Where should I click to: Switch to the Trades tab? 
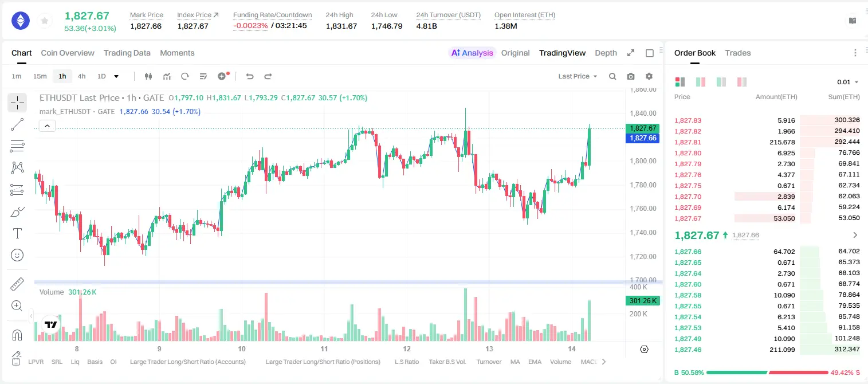(x=738, y=53)
